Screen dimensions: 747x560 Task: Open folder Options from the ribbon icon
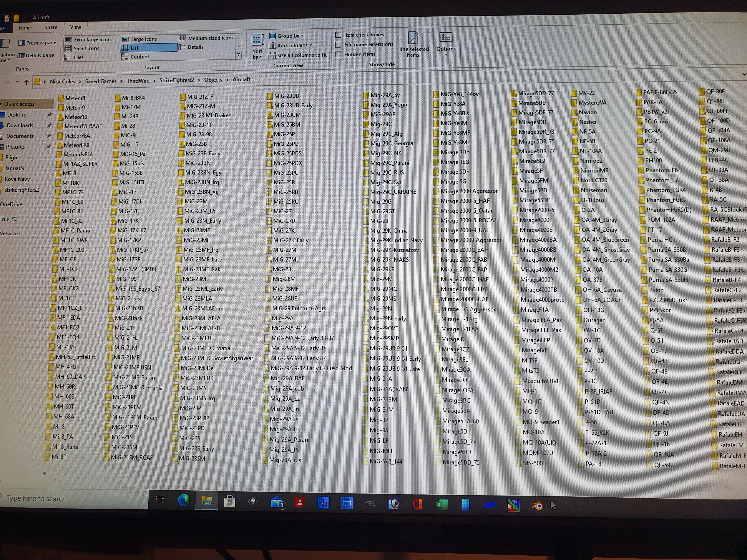pos(446,44)
